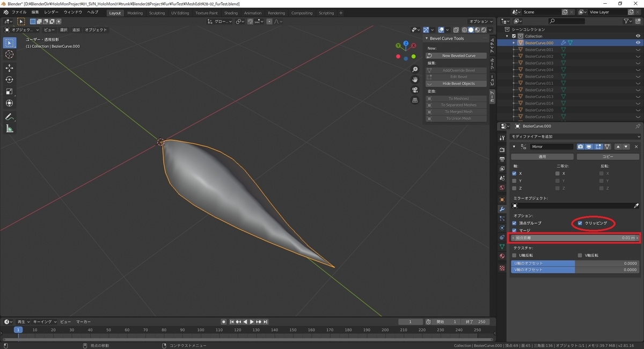This screenshot has width=644, height=349.
Task: Open the viewport shading options dropdown
Action: point(491,30)
